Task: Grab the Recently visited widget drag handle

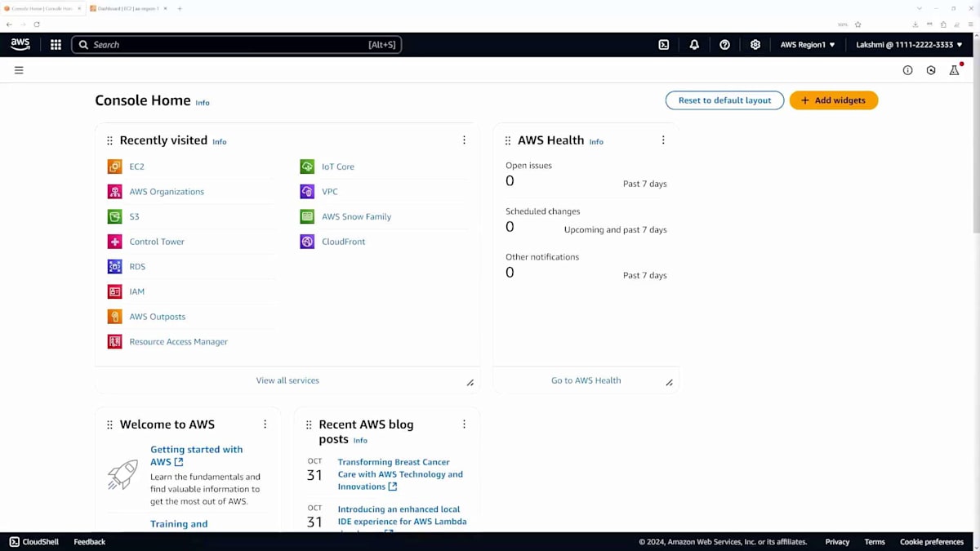Action: point(109,141)
